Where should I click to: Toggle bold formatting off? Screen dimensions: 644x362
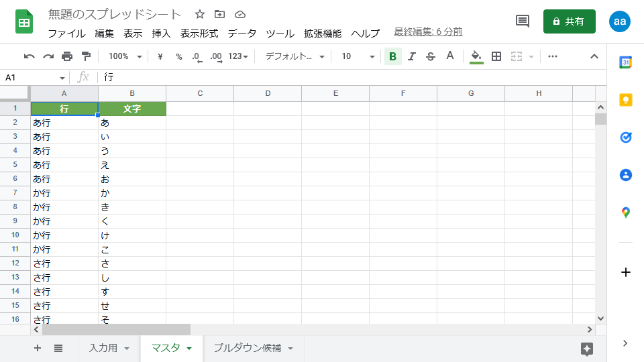coord(392,56)
